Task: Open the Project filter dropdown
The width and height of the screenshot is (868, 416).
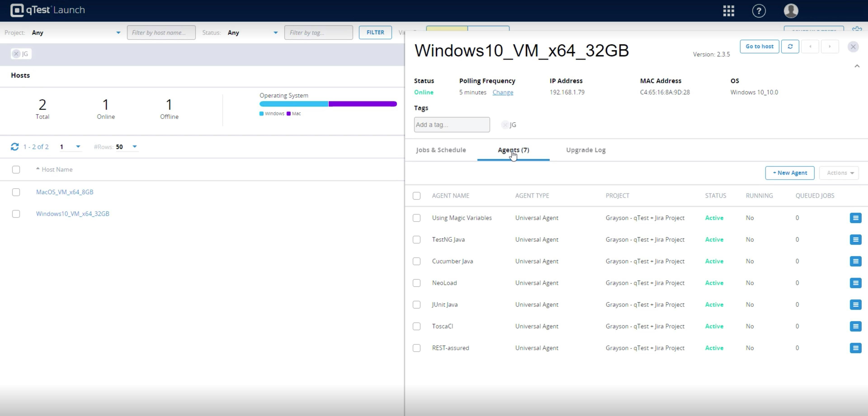Action: (x=76, y=33)
